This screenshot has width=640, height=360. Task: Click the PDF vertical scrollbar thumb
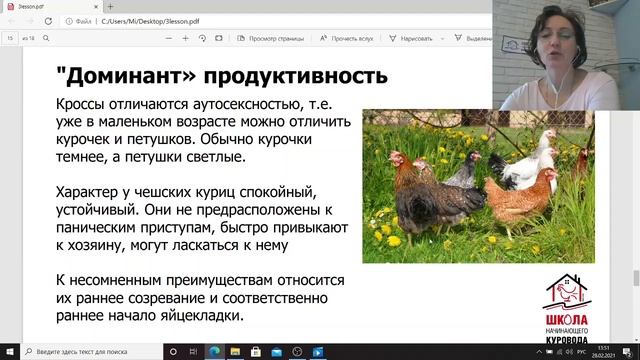pyautogui.click(x=636, y=278)
